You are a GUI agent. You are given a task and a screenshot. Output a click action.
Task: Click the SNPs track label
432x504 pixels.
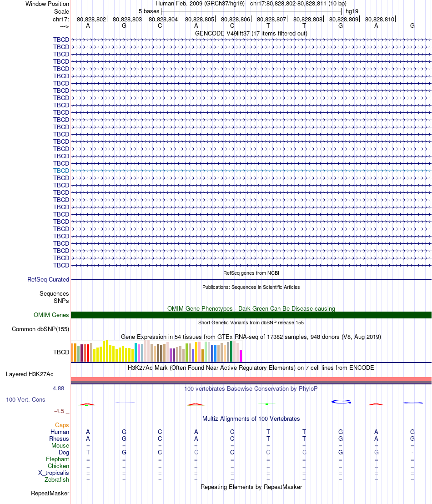point(61,301)
